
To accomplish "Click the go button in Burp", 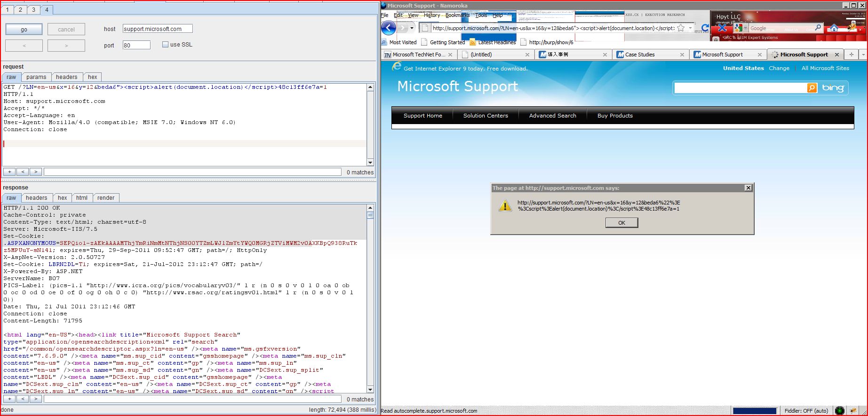I will click(24, 29).
